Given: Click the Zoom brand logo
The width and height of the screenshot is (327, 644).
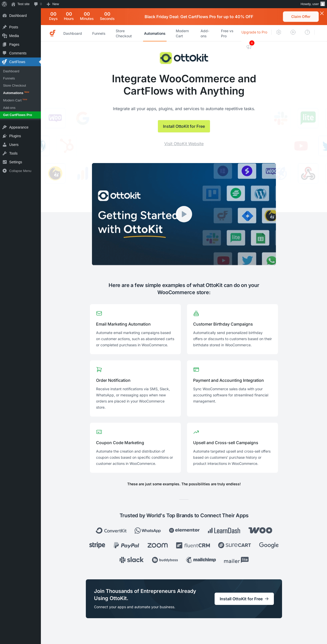Looking at the screenshot, I should click(x=158, y=545).
